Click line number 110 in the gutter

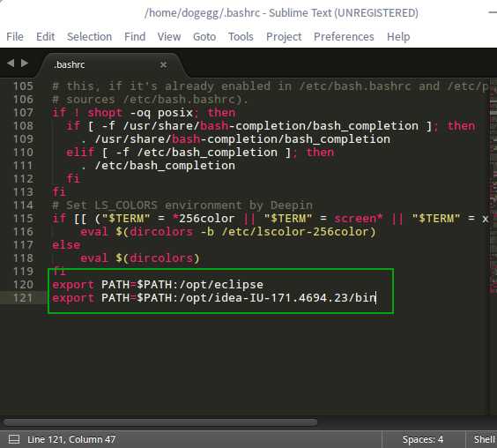[23, 153]
